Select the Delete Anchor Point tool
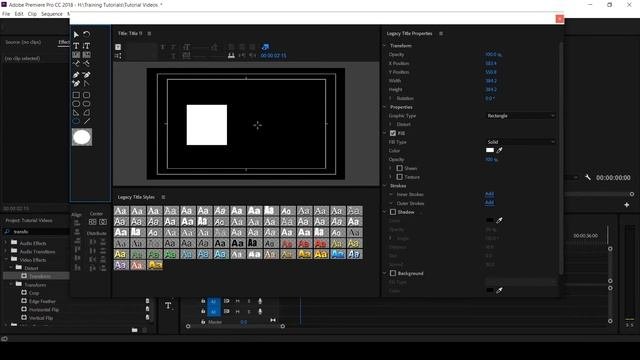The height and width of the screenshot is (360, 640). [x=87, y=75]
